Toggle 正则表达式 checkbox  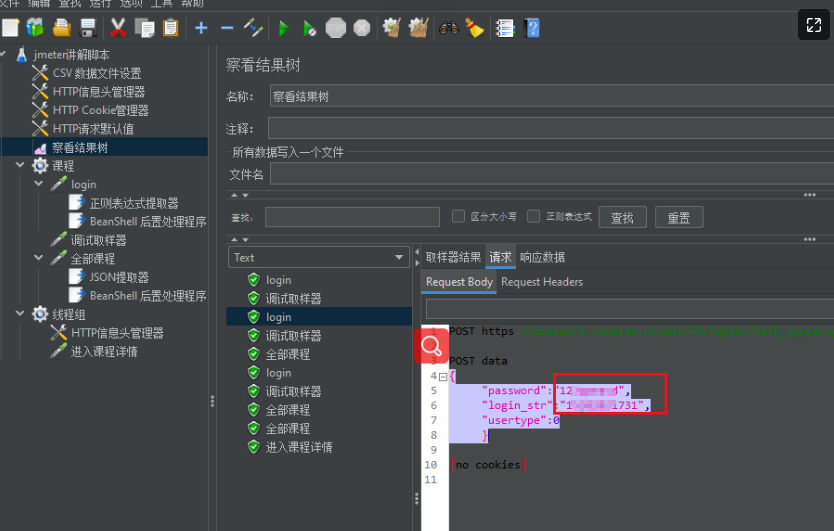pos(533,216)
